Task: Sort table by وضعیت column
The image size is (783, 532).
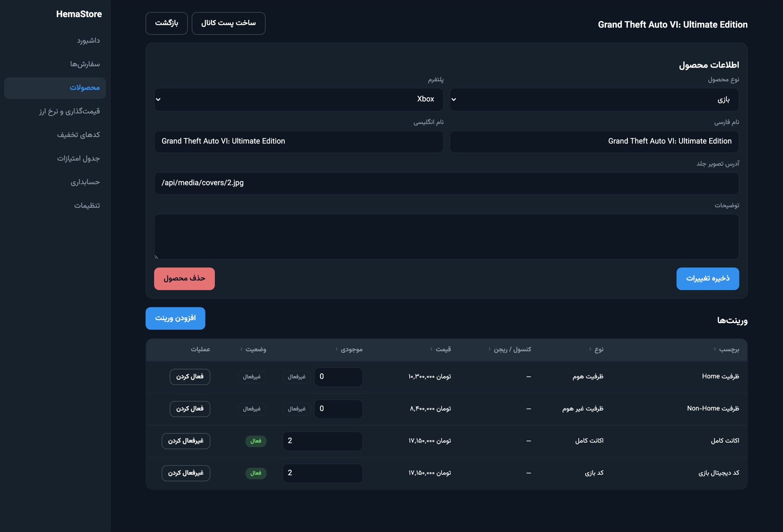Action: (x=253, y=349)
